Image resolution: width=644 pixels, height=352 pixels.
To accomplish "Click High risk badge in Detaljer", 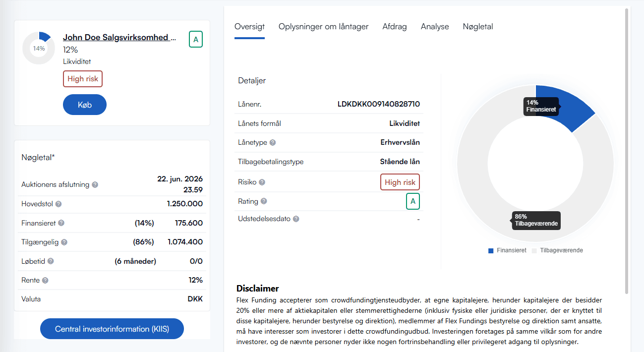I will tap(400, 182).
